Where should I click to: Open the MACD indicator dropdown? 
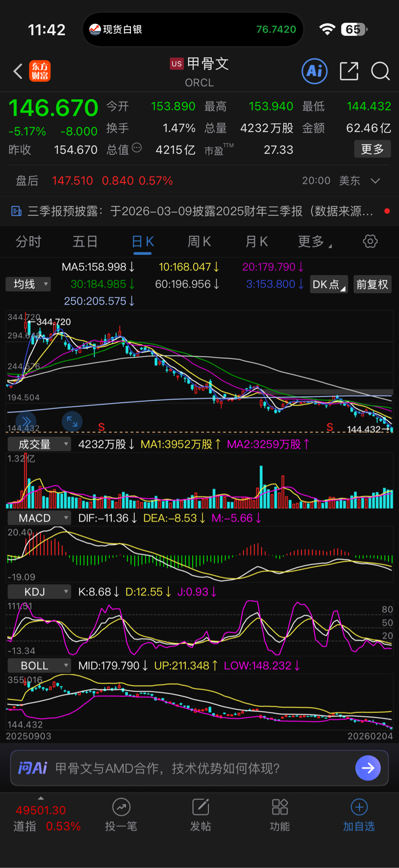click(x=39, y=518)
